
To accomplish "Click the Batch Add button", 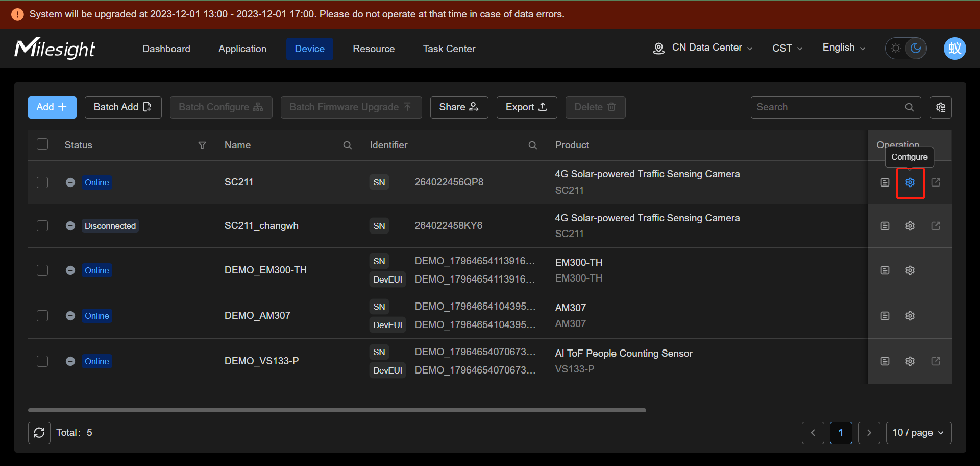I will pos(123,107).
